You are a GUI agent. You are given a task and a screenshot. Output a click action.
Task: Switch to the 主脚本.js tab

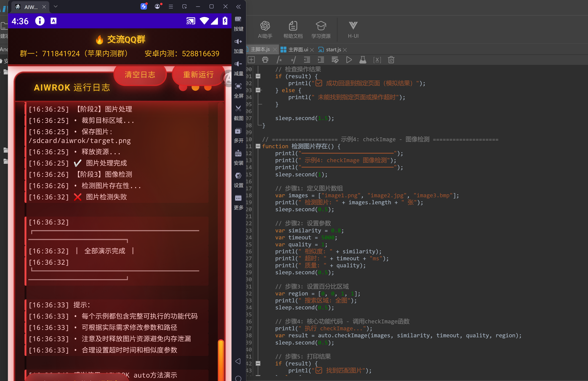click(260, 49)
